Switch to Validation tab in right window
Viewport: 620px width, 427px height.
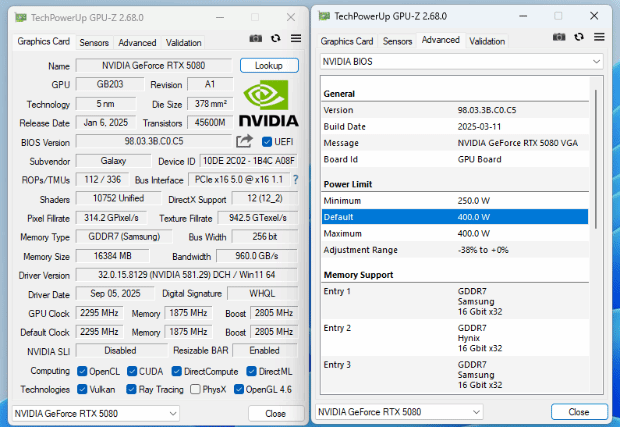click(487, 41)
